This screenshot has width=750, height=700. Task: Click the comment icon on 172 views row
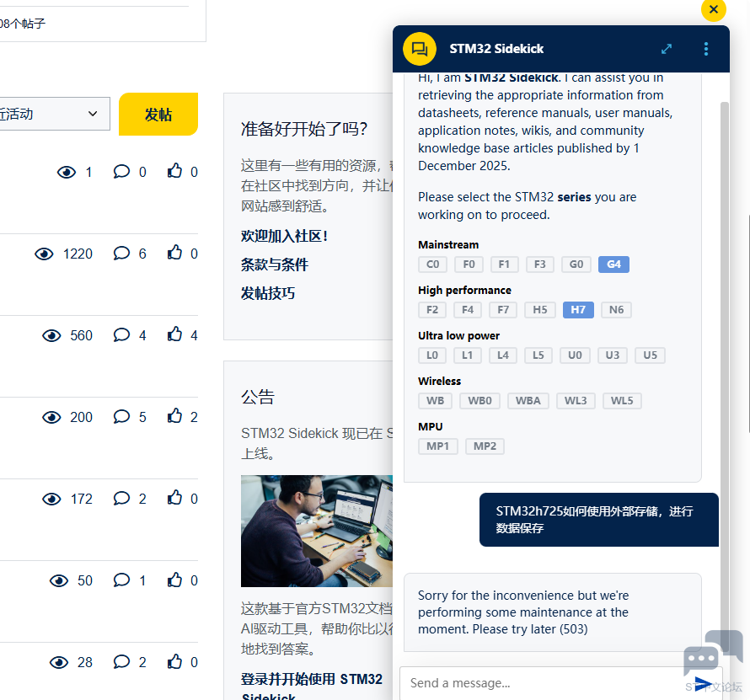(121, 498)
